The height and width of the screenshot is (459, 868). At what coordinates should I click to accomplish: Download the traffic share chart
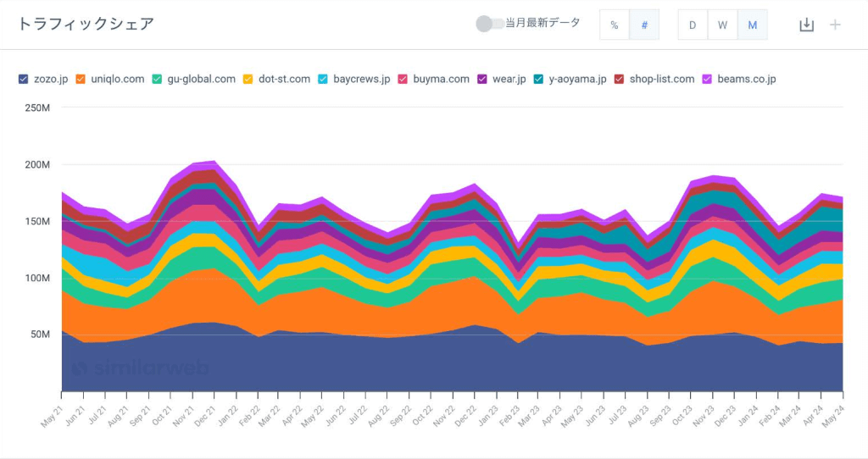[807, 25]
